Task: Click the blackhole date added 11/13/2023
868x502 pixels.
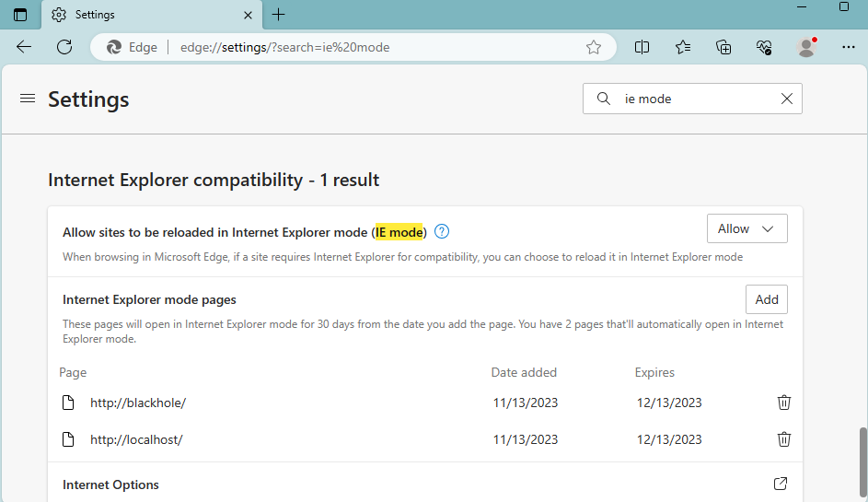Action: point(526,403)
